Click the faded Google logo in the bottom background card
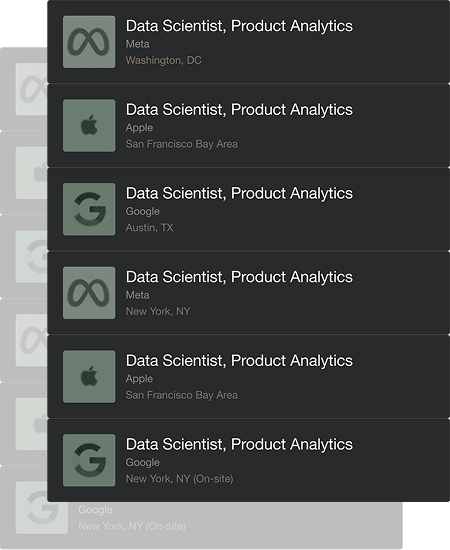The height and width of the screenshot is (550, 450). [x=42, y=508]
